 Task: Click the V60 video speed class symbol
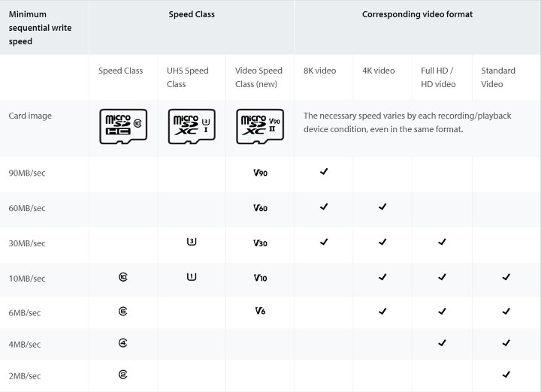[261, 208]
